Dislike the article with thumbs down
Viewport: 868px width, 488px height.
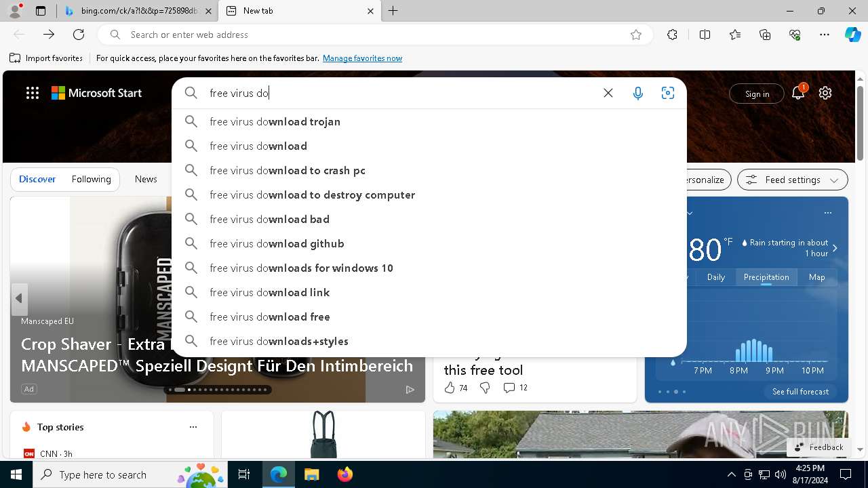485,388
